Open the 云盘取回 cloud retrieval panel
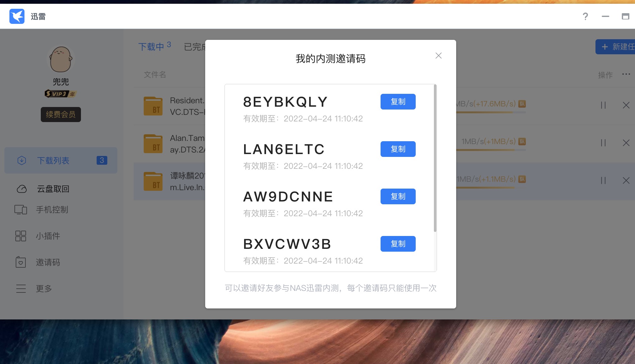Screen dimensions: 635x364 point(52,189)
